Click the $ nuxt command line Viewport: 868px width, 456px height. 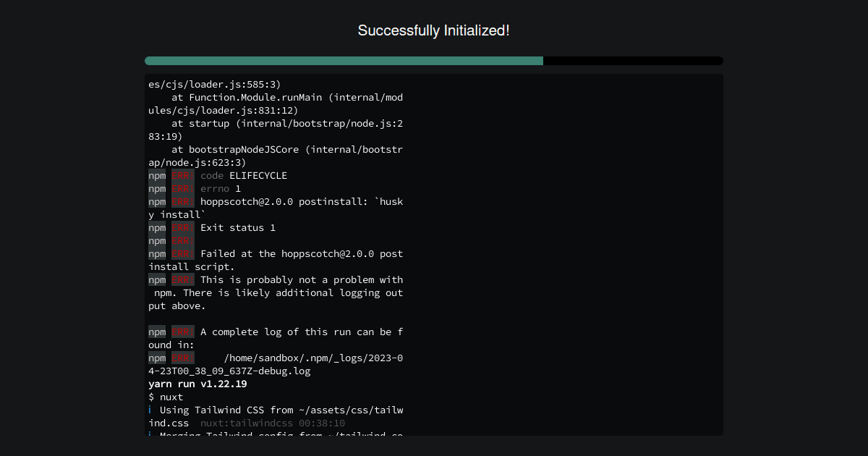166,397
